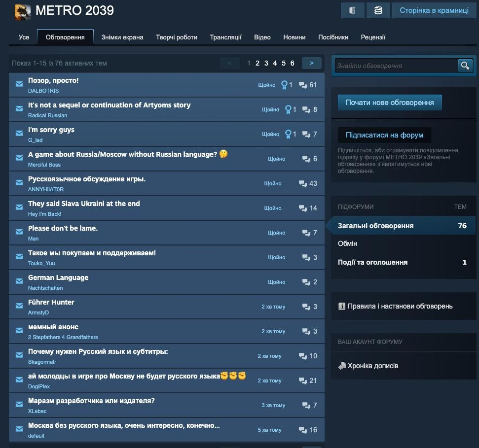The image size is (479, 448).
Task: Open Сторінка в крамниці store page
Action: (x=434, y=10)
